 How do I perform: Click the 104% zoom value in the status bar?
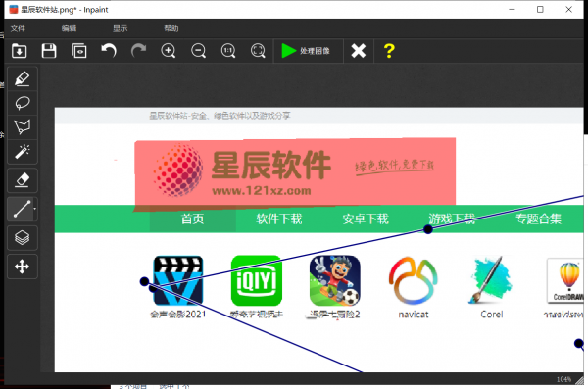pyautogui.click(x=564, y=379)
